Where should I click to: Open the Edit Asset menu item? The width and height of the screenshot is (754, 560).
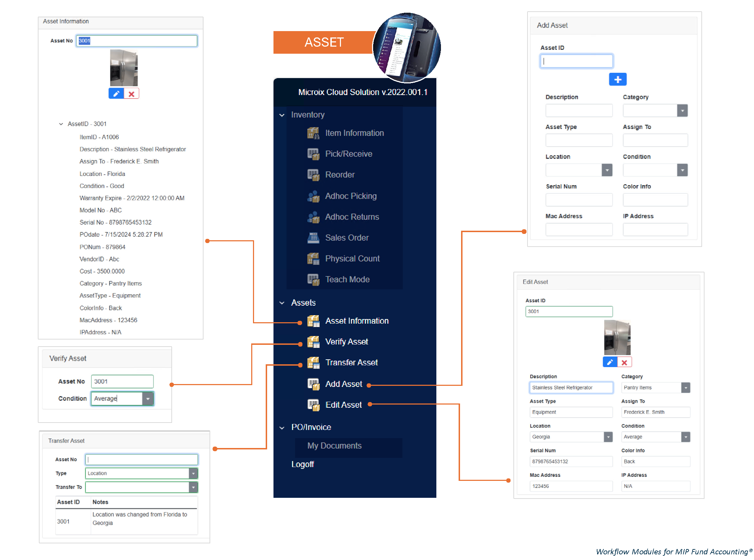pos(343,405)
